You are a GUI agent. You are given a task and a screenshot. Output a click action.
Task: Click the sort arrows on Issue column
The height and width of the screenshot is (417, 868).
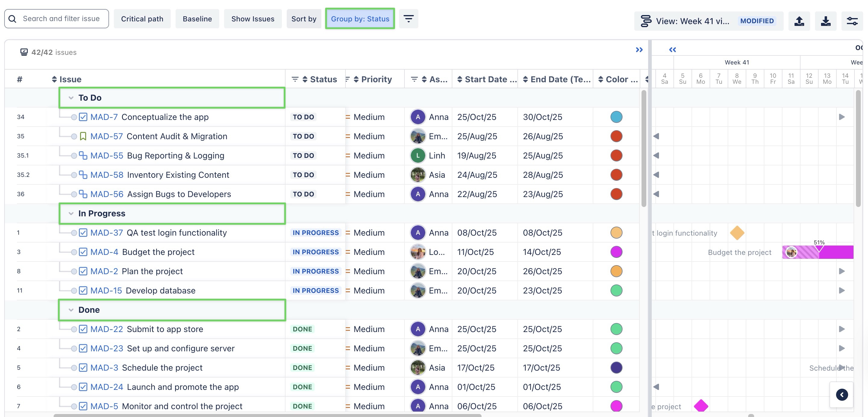(54, 79)
